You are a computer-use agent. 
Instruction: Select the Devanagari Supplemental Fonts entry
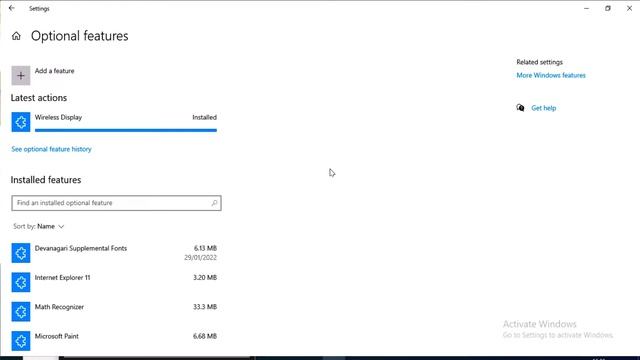click(x=114, y=253)
